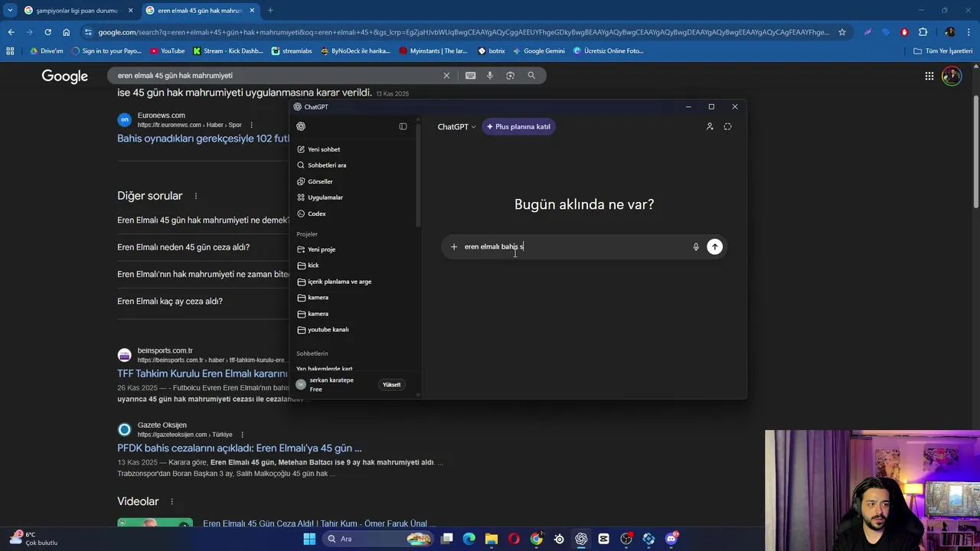Image resolution: width=980 pixels, height=551 pixels.
Task: Open YouTube bookmark
Action: (168, 51)
